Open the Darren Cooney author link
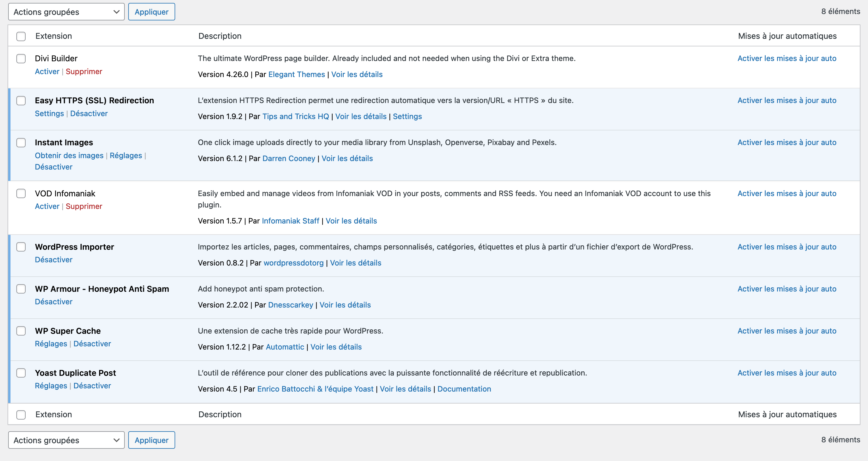The height and width of the screenshot is (461, 868). (x=289, y=158)
